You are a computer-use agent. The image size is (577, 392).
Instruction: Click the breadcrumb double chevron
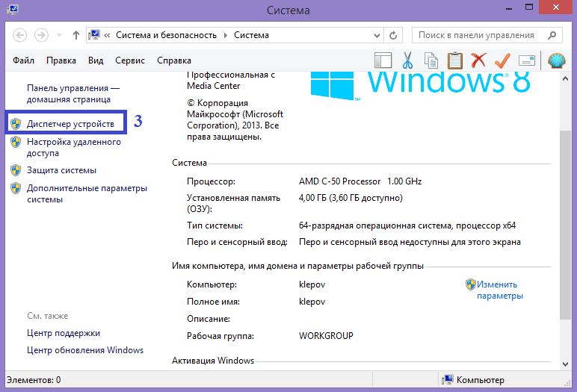tap(107, 36)
